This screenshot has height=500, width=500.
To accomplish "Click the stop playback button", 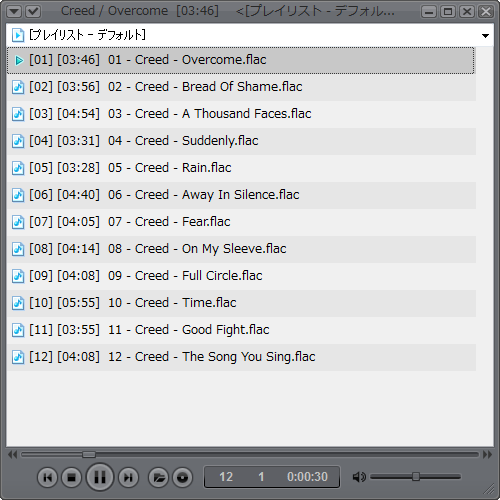I will [x=72, y=477].
